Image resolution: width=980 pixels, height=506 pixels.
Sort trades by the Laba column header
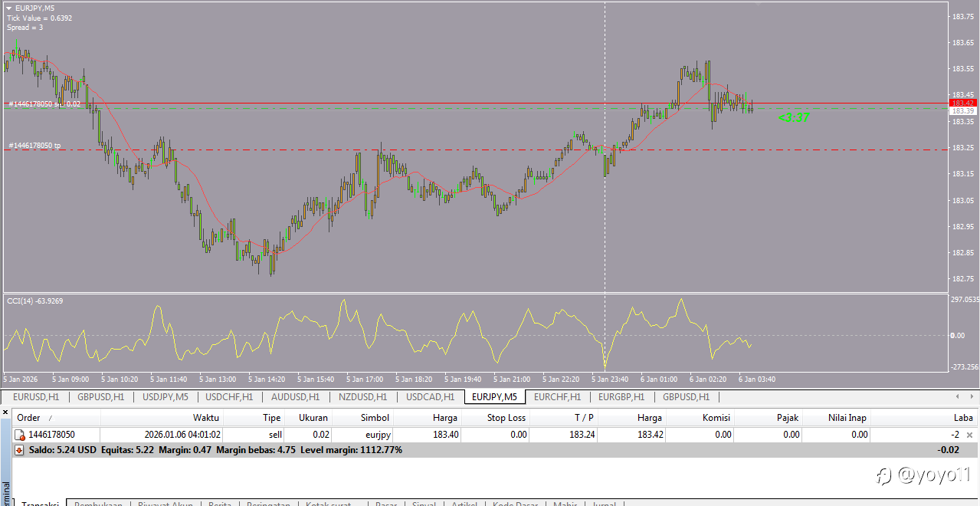[x=962, y=418]
